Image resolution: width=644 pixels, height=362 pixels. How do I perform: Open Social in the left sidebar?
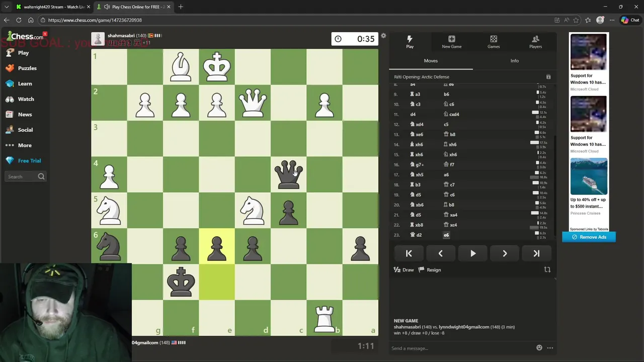[x=25, y=130]
